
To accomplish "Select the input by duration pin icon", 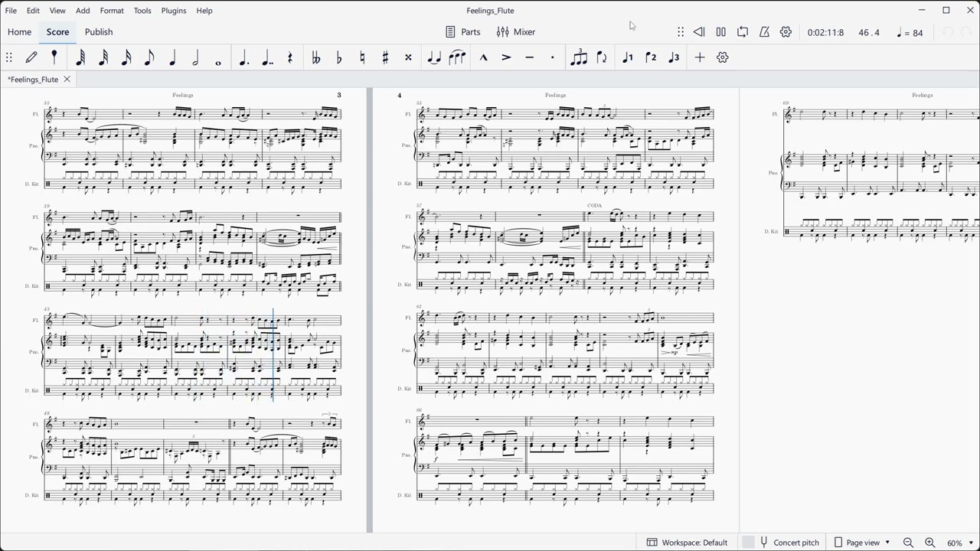I will tap(54, 57).
